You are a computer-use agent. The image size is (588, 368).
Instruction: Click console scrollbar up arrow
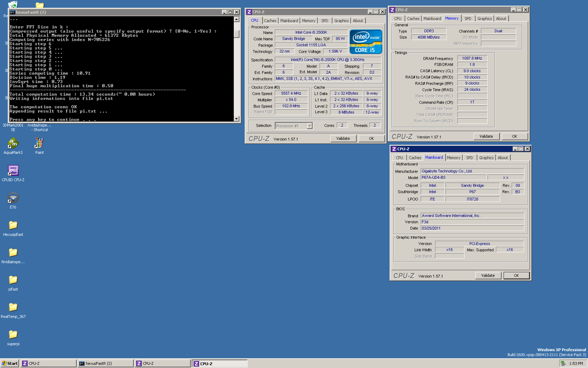237,19
